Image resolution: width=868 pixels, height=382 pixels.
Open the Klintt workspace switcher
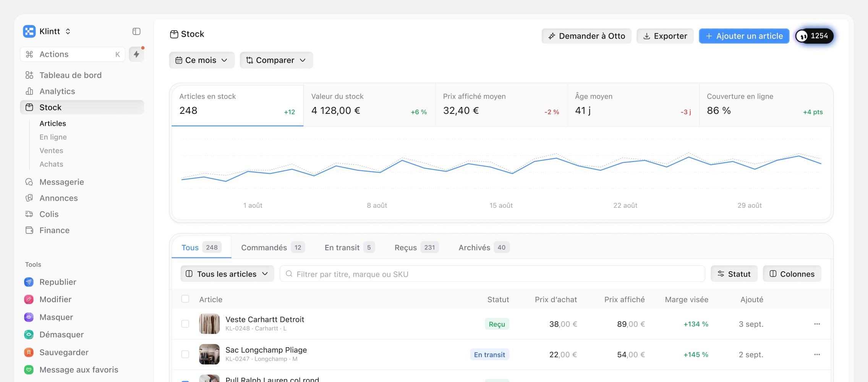[x=55, y=31]
